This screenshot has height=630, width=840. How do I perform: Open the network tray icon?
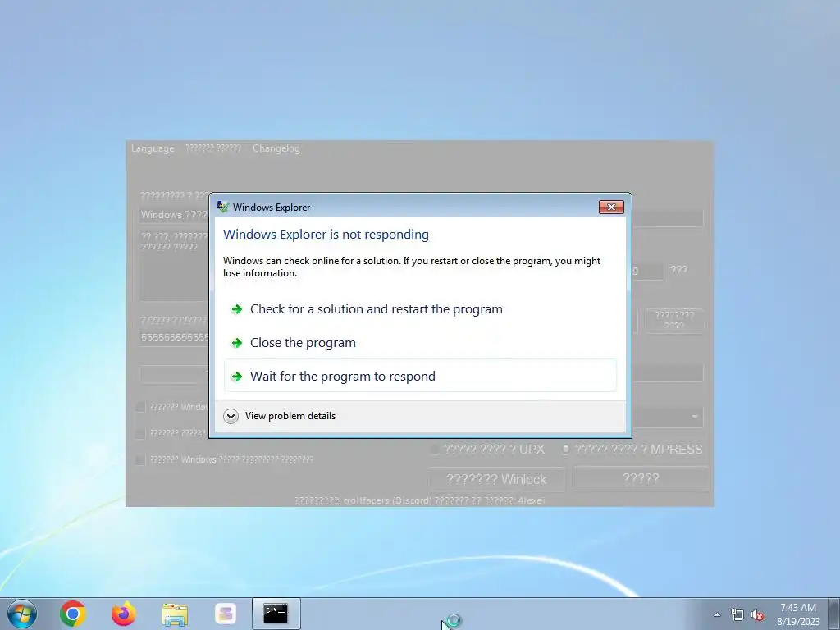pos(737,614)
